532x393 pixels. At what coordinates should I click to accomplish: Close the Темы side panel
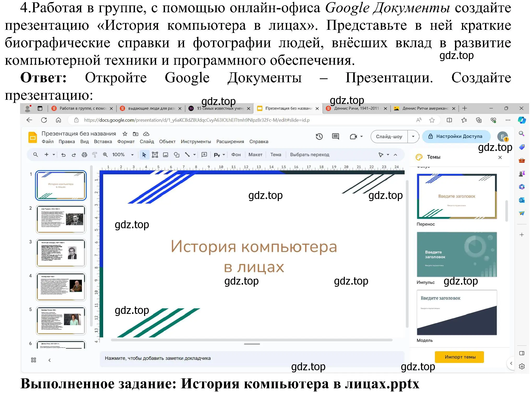click(500, 157)
